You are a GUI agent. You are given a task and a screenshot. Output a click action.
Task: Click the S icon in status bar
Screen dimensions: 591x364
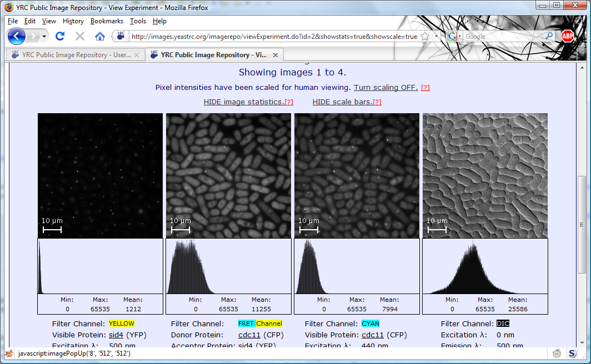(x=572, y=353)
